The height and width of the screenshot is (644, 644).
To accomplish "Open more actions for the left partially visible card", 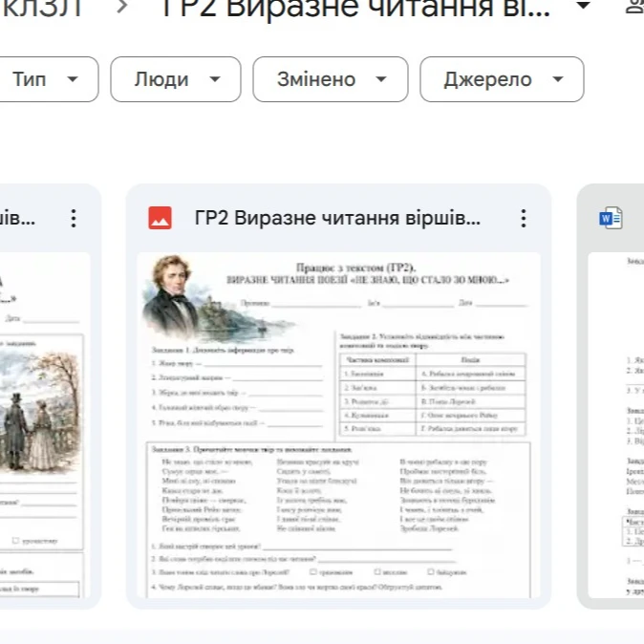I will [x=74, y=218].
